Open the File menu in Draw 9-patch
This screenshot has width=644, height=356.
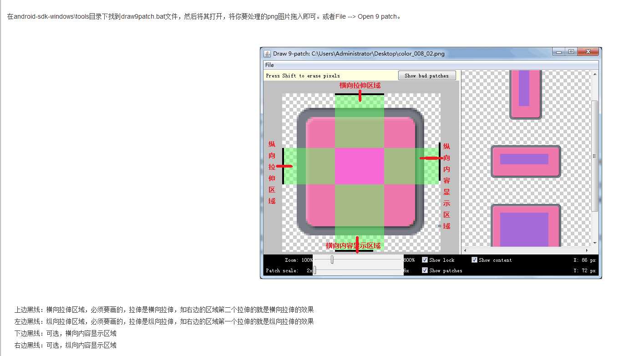coord(269,65)
